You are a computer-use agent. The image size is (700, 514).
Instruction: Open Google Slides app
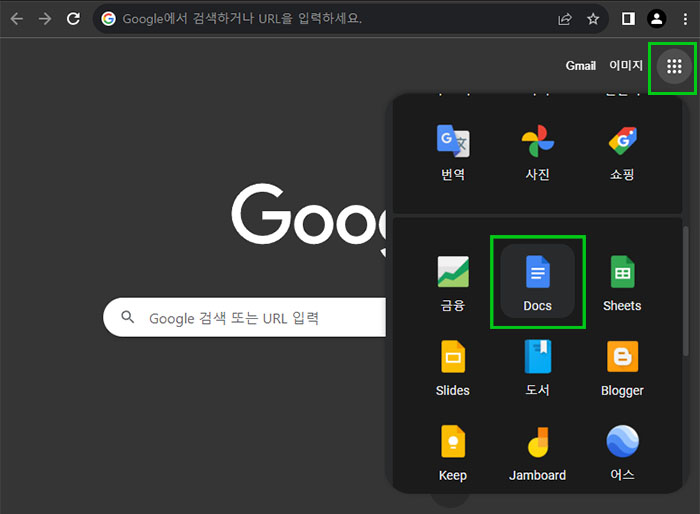(x=453, y=367)
